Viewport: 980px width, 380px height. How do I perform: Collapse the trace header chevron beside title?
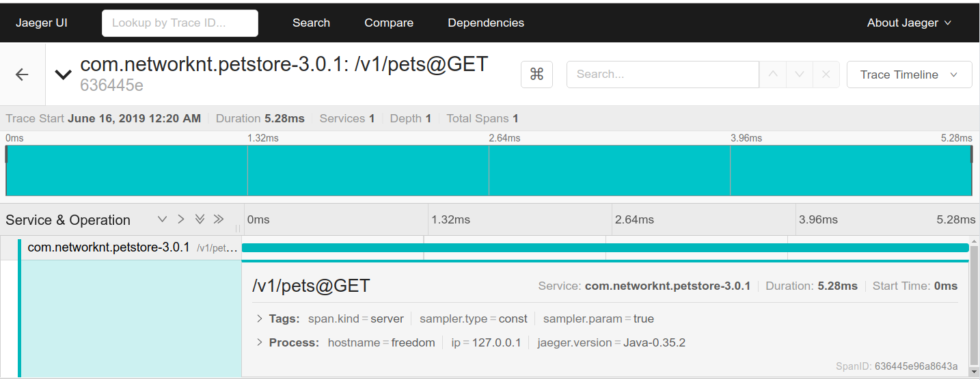[64, 74]
